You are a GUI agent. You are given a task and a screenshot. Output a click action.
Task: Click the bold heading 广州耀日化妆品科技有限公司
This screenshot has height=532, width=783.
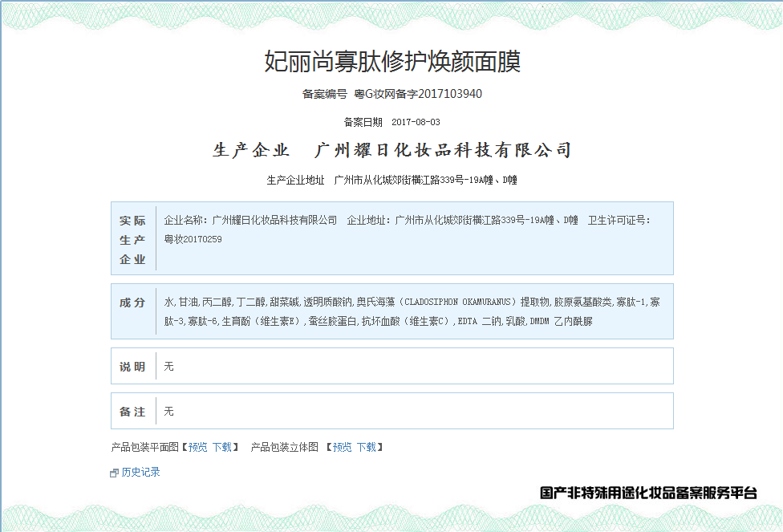(x=443, y=150)
